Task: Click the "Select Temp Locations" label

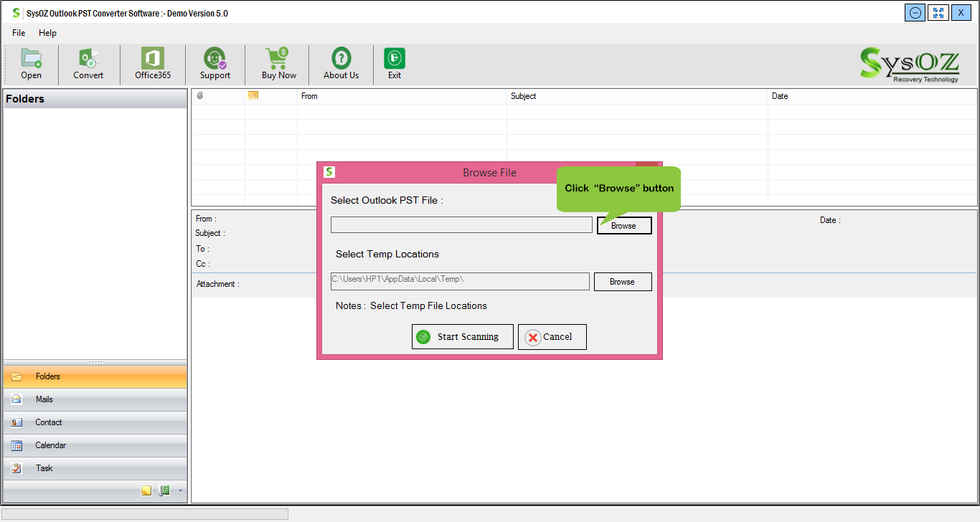Action: pos(387,255)
